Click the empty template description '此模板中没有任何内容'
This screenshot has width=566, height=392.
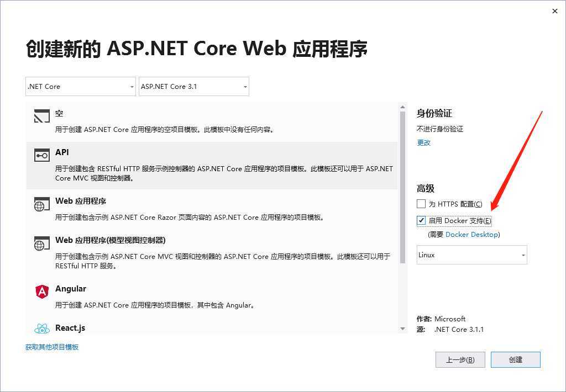pyautogui.click(x=239, y=129)
